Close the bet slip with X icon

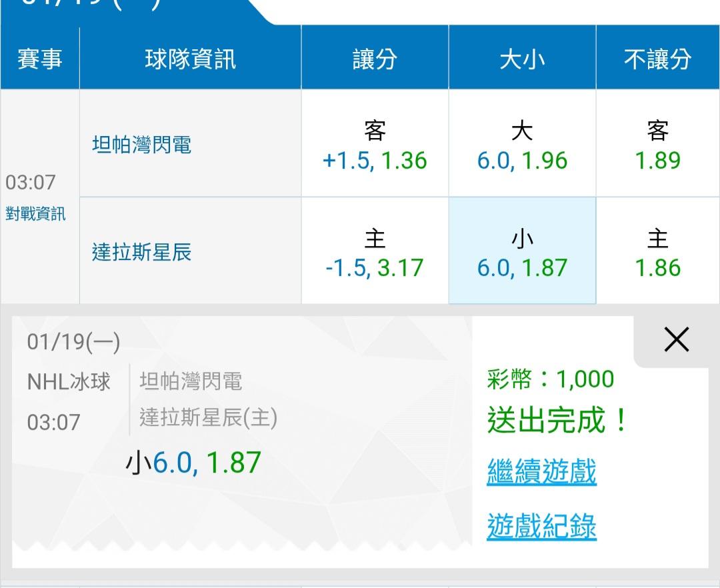[x=677, y=340]
